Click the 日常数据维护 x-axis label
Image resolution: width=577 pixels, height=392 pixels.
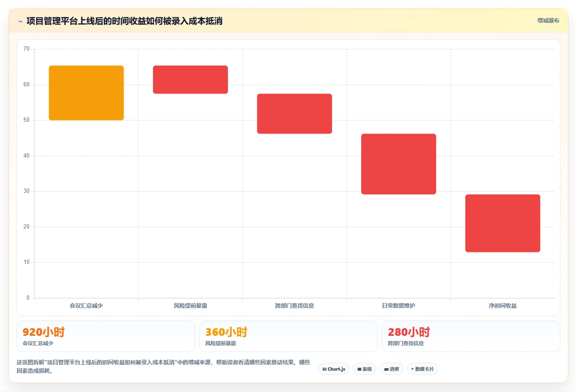click(398, 306)
